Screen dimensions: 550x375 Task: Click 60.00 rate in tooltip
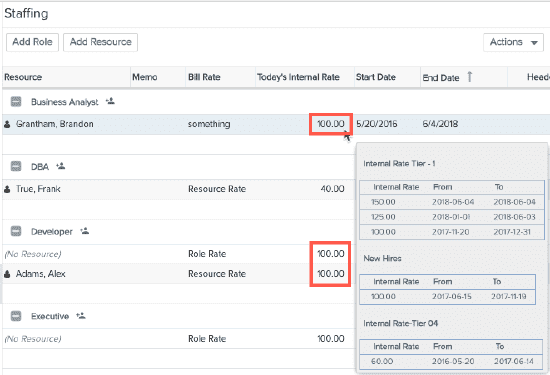(382, 361)
